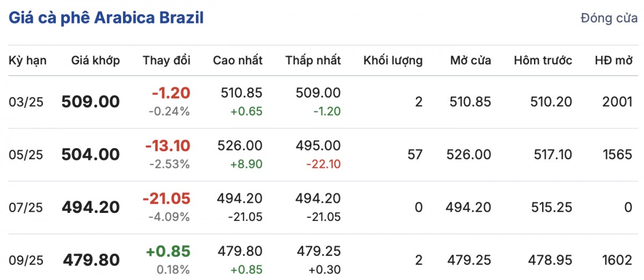
Task: Click the -21.05 change value
Action: point(166,199)
